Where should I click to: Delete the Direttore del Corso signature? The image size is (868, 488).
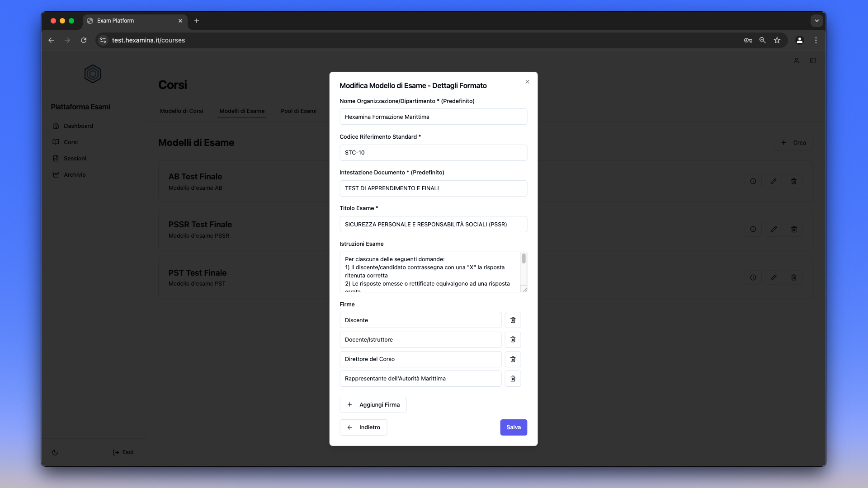513,359
